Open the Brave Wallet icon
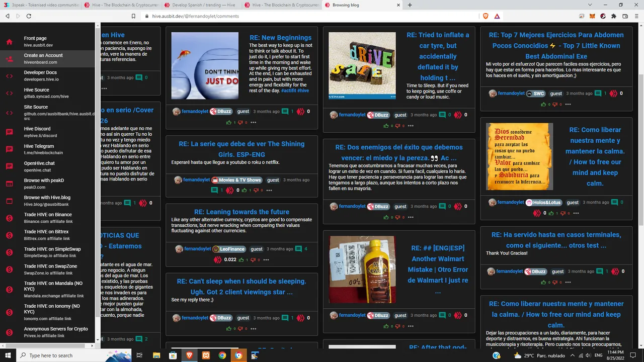This screenshot has height=362, width=644. pos(625,16)
